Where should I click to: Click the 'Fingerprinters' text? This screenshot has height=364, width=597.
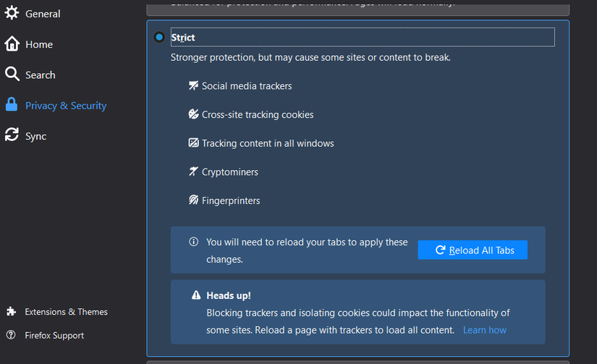coord(231,200)
